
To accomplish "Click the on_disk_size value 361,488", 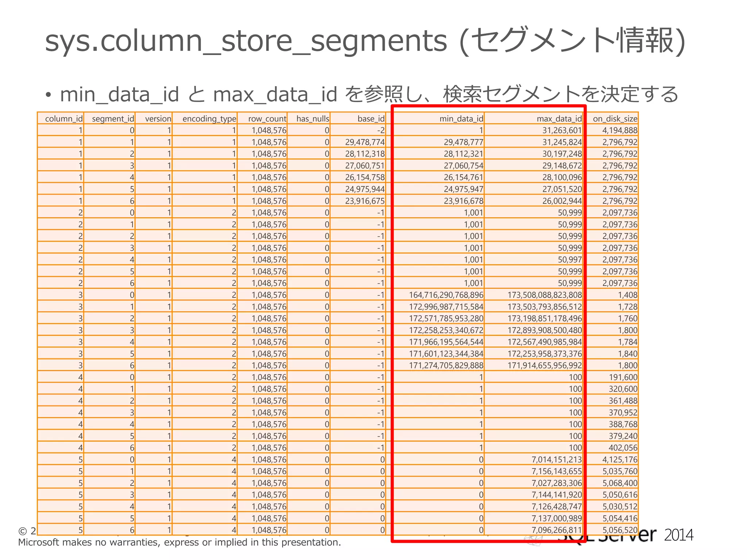I will (623, 401).
